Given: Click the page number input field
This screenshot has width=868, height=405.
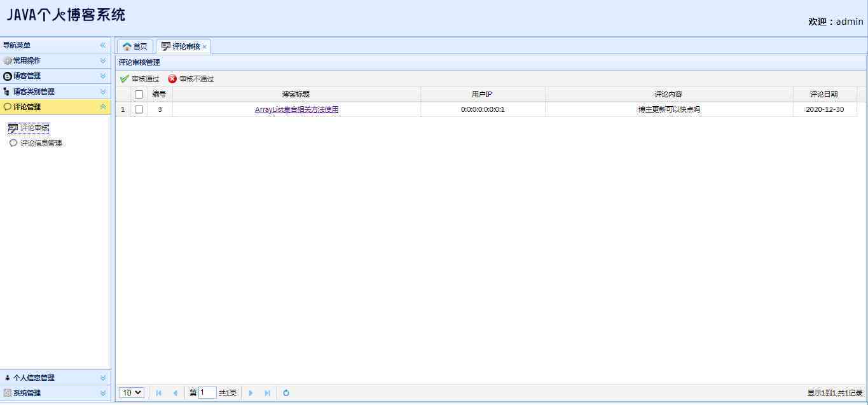Looking at the screenshot, I should (207, 393).
